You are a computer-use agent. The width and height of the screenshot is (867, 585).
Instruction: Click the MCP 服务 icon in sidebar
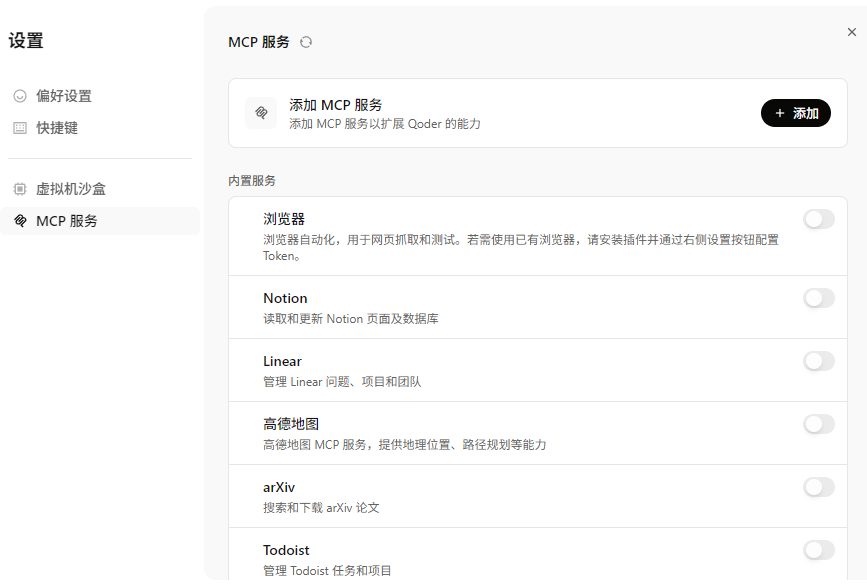pos(20,221)
